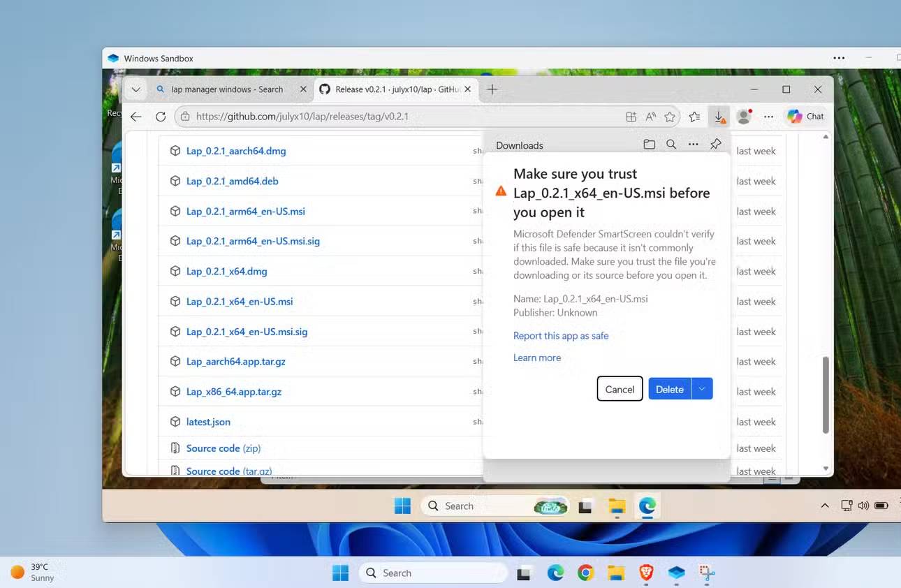Search downloads using the magnifier icon
The height and width of the screenshot is (588, 901).
pyautogui.click(x=671, y=145)
